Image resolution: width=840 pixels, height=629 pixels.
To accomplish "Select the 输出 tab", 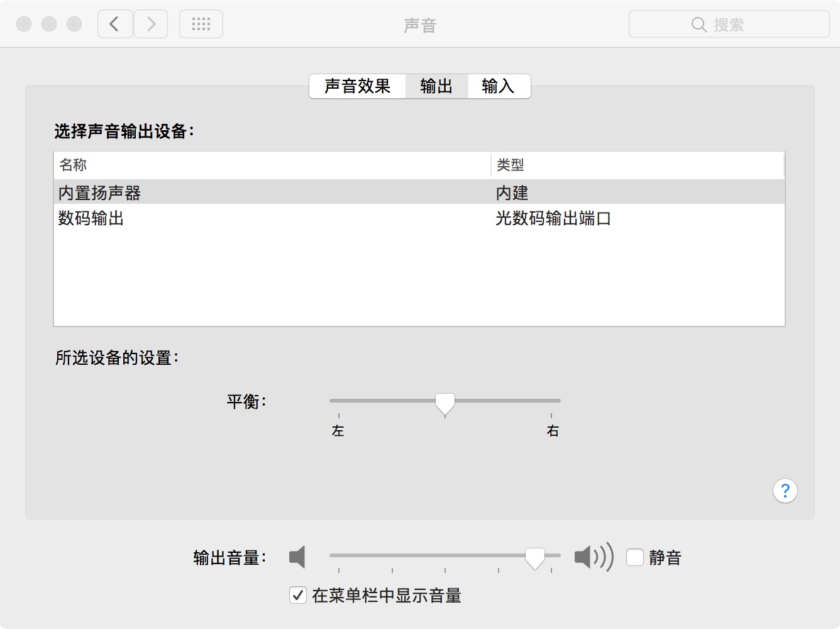I will [x=436, y=86].
